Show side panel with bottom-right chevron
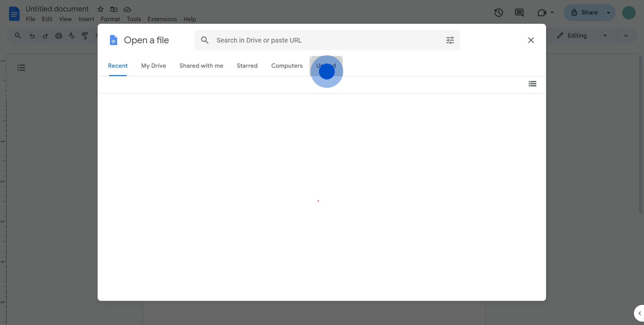 tap(639, 313)
